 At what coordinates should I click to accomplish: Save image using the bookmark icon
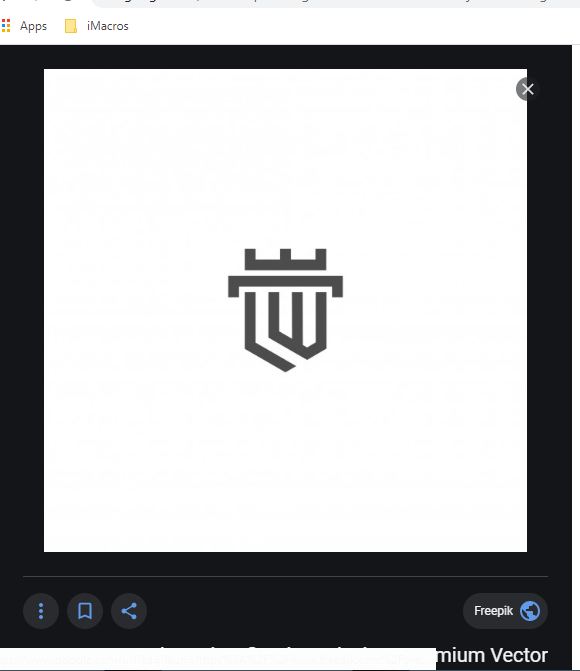85,611
